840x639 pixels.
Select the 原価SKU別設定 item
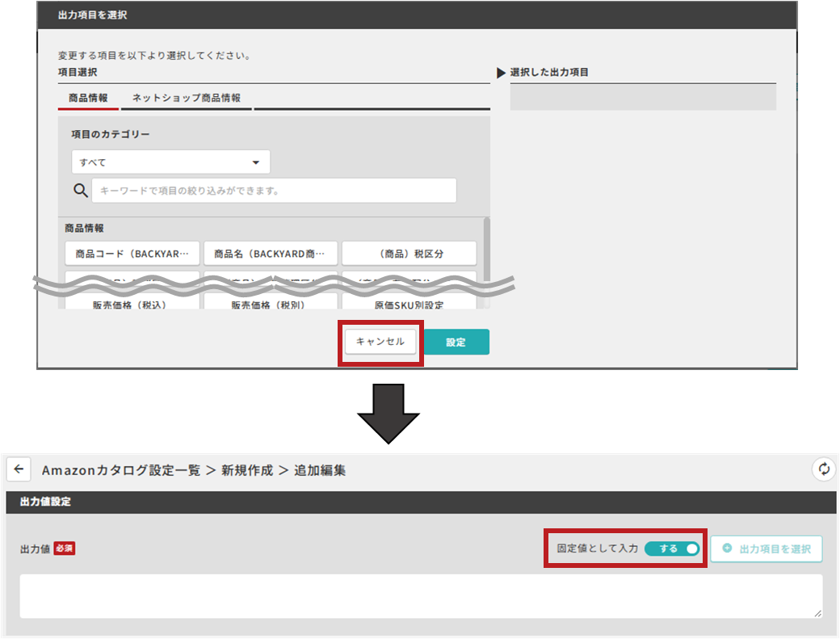(409, 303)
